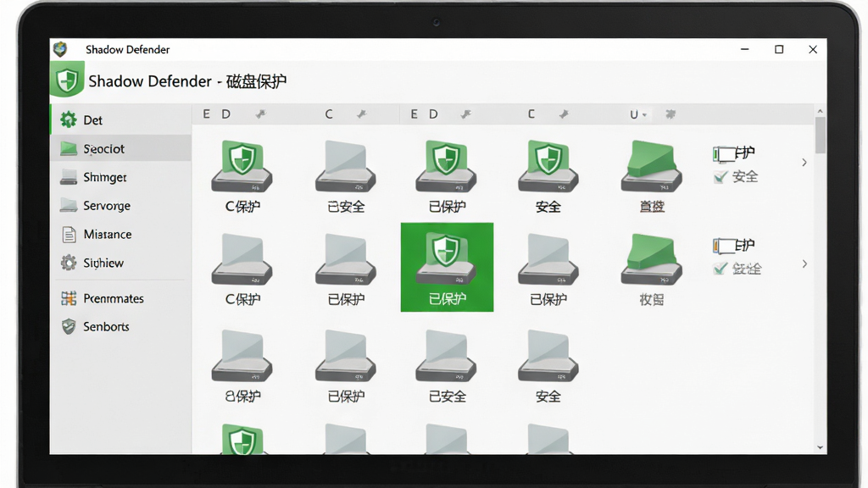Click the Shadow Defender title bar app icon
This screenshot has height=488, width=868.
coord(60,49)
